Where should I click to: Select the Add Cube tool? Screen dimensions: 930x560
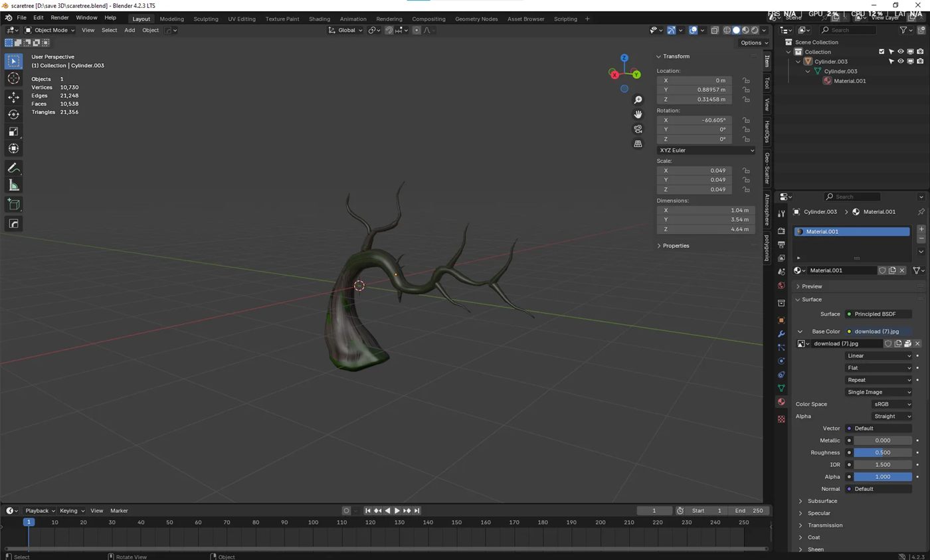[13, 205]
